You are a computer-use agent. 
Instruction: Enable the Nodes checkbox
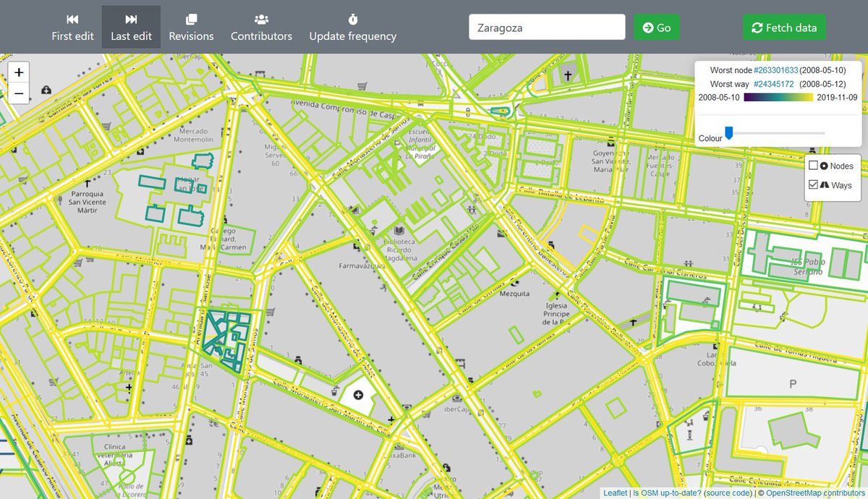click(x=814, y=166)
